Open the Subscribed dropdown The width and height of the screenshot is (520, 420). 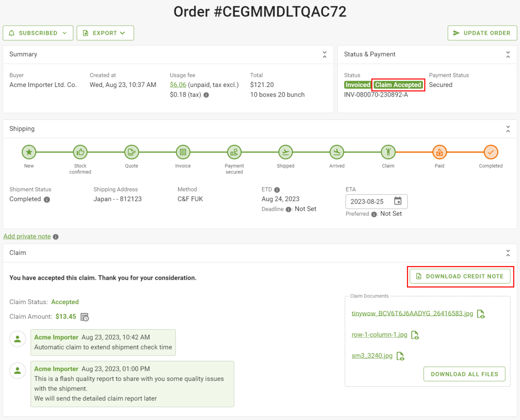click(38, 33)
